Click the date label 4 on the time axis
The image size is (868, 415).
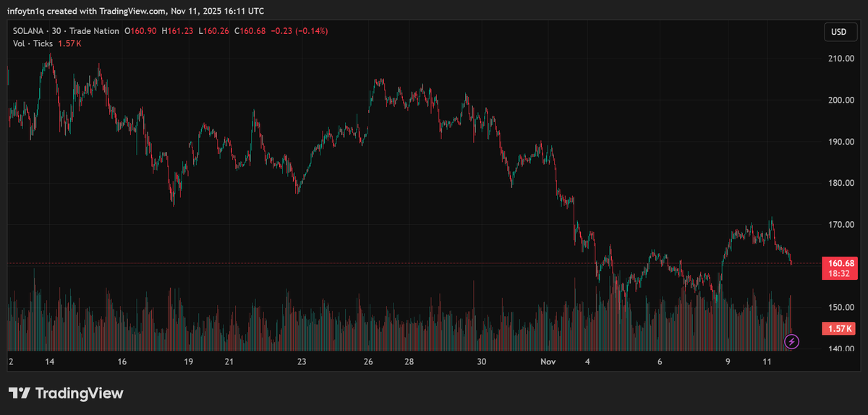pos(588,361)
